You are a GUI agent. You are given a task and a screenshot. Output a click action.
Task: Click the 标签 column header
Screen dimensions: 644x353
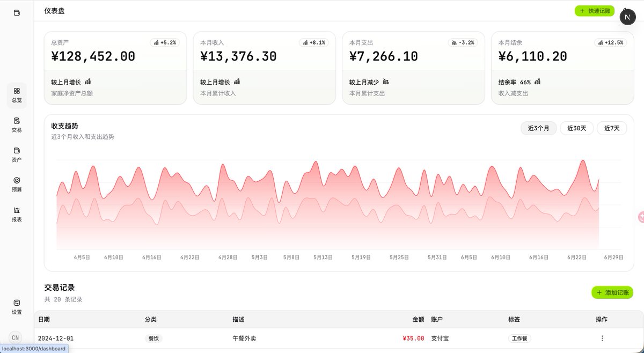point(514,319)
